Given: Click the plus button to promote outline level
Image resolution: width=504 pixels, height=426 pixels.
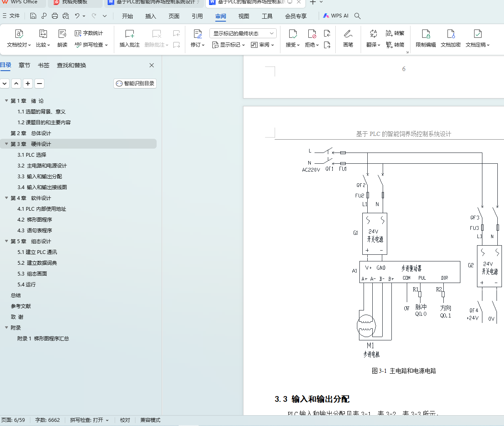Looking at the screenshot, I should pos(28,84).
